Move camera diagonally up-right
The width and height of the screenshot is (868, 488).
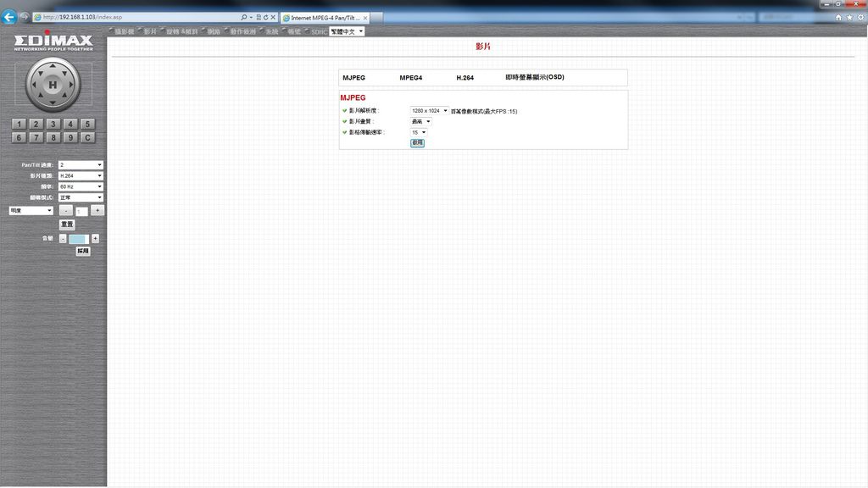65,72
